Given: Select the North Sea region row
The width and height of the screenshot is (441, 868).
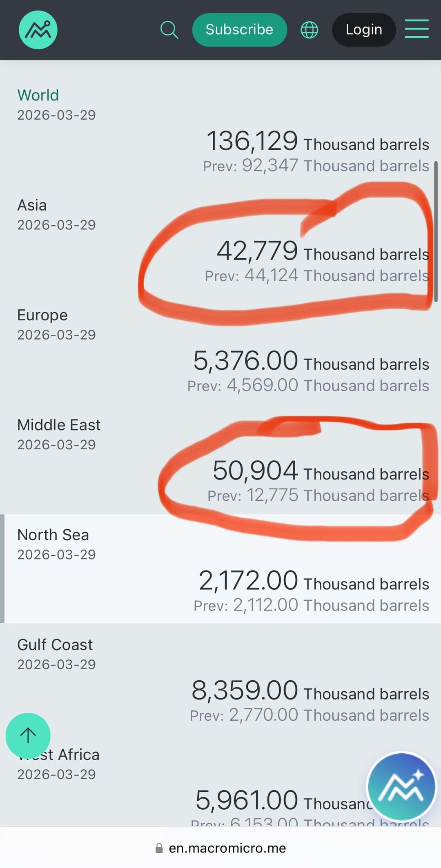Looking at the screenshot, I should coord(53,535).
